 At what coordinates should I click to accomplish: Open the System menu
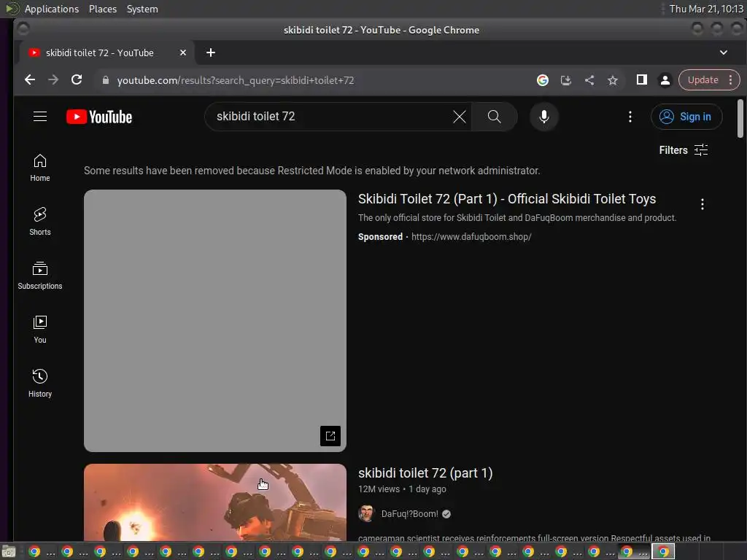pyautogui.click(x=142, y=9)
